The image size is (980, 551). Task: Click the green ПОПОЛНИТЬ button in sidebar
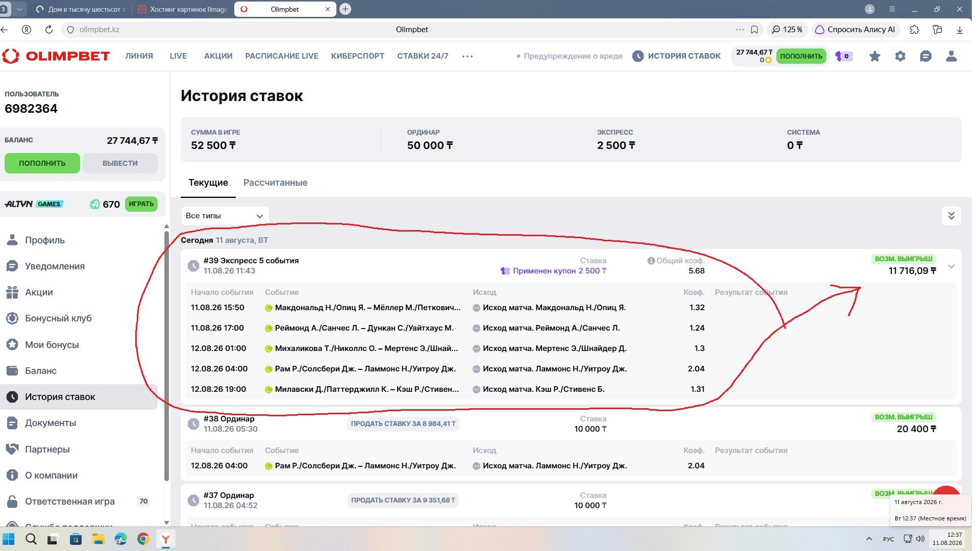point(42,163)
